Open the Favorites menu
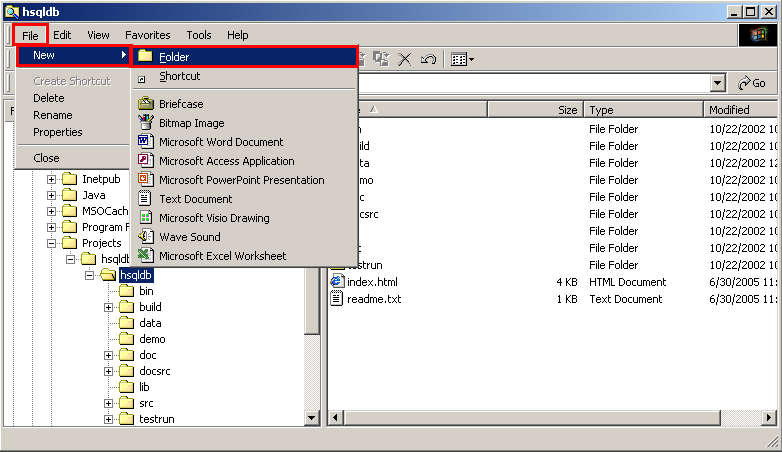The height and width of the screenshot is (452, 782). (147, 35)
